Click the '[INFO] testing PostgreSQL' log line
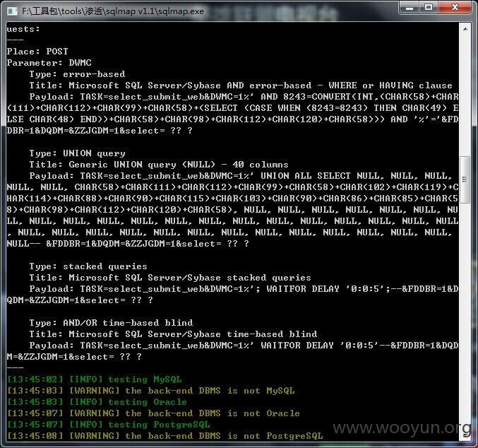The height and width of the screenshot is (448, 478). tap(108, 425)
